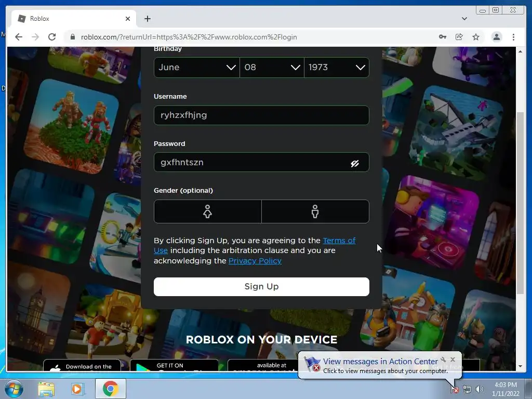Click the scrollbar up arrow
This screenshot has width=532, height=399.
[x=520, y=51]
